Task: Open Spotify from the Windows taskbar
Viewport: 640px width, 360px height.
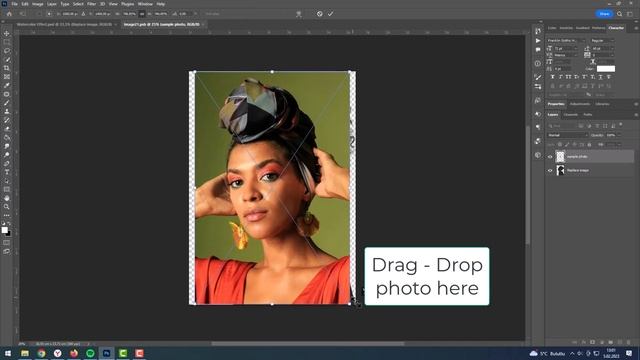Action: pos(90,353)
